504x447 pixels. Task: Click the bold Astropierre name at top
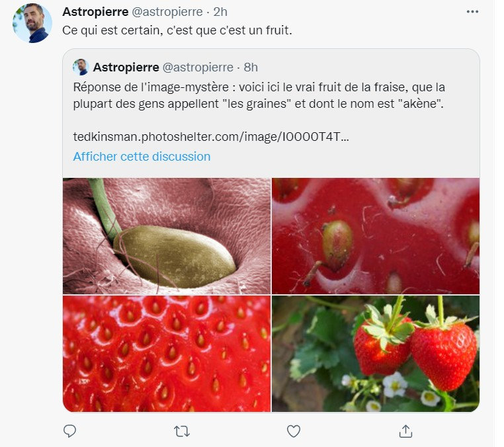[95, 12]
